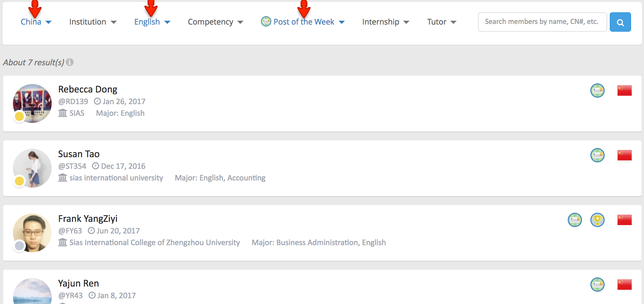Click Frank YangZiyi's Post of the Week badge
Viewport: 644px width, 304px height.
point(575,220)
